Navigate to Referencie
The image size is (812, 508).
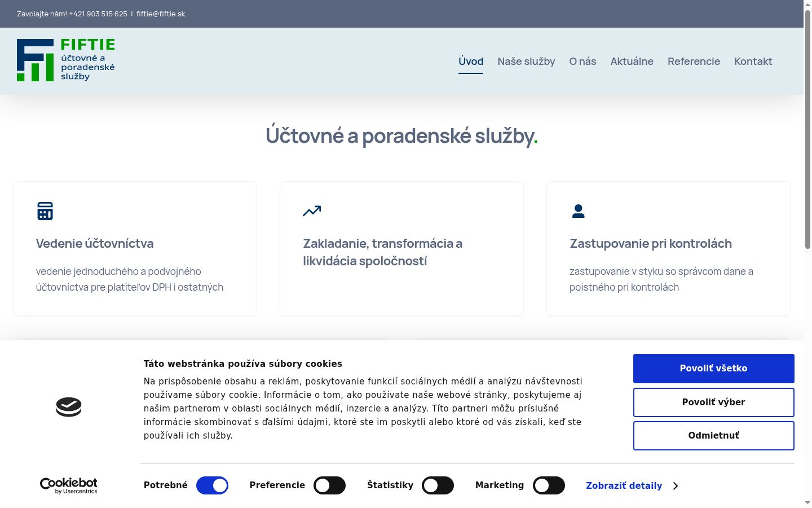click(x=694, y=62)
